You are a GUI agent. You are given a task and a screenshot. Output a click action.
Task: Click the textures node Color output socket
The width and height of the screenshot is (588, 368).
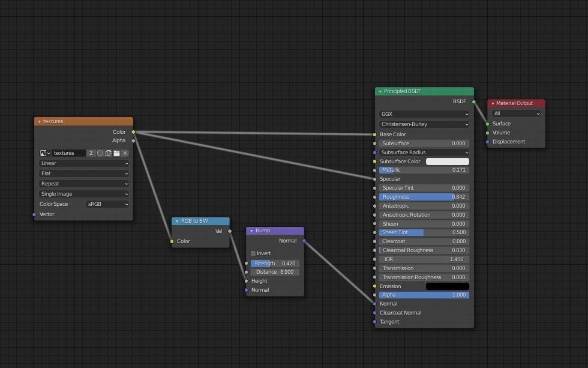(133, 132)
